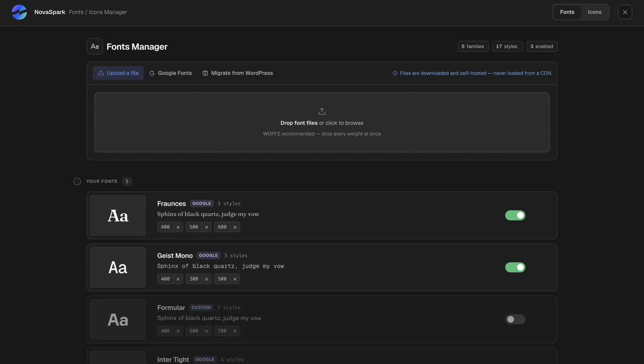
Task: Click the NovaSpark brand name
Action: pyautogui.click(x=50, y=12)
